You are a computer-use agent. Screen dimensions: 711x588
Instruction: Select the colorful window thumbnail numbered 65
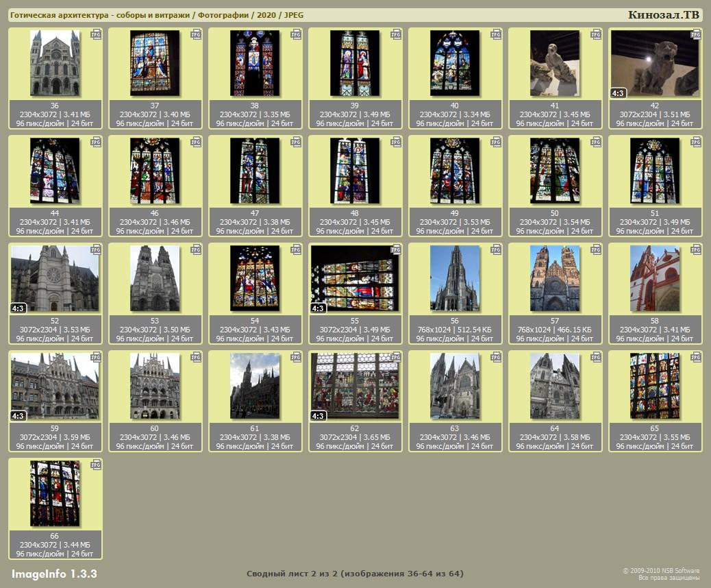(655, 386)
